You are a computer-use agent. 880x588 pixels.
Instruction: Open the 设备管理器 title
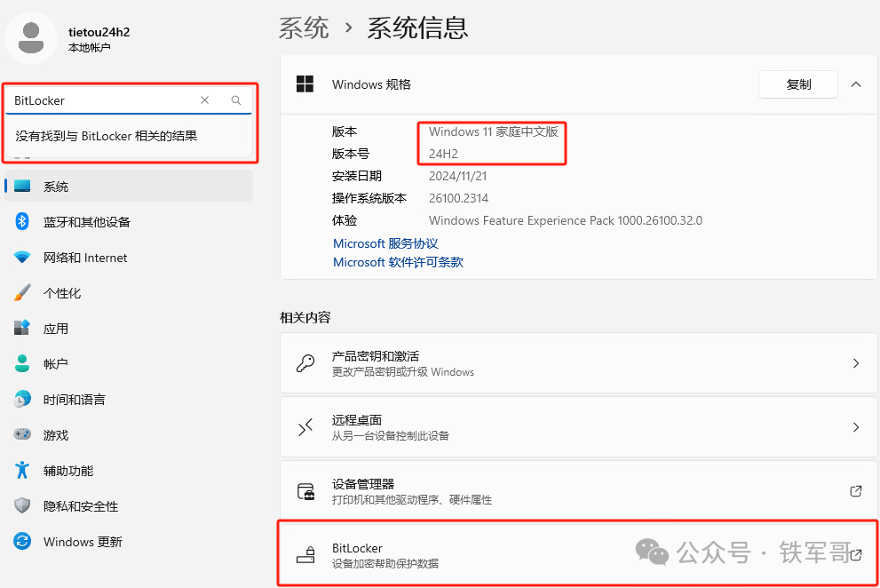363,484
